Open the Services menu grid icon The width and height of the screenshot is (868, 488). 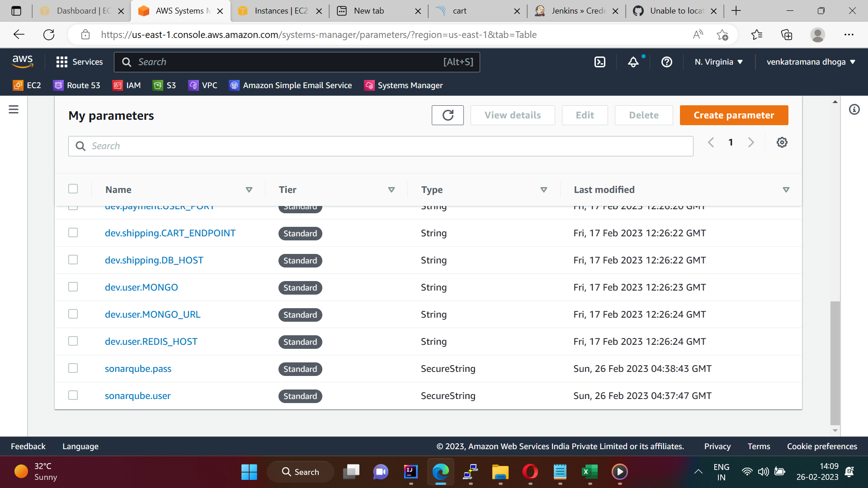pyautogui.click(x=61, y=62)
